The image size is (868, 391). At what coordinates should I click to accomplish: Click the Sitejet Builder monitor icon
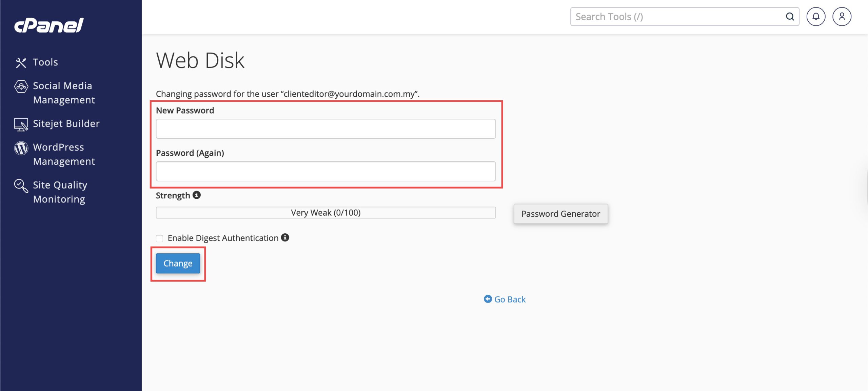click(x=21, y=124)
